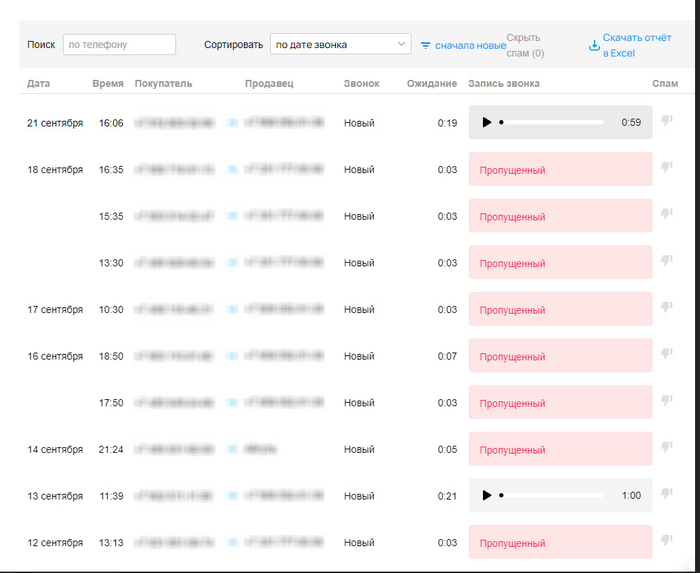Click the sort order filter icon
The image size is (700, 573).
coord(425,46)
